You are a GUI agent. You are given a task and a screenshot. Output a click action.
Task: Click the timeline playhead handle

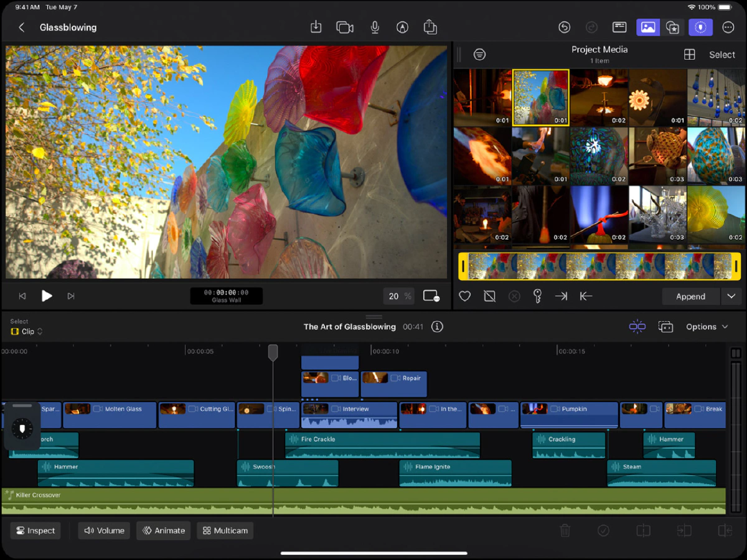pyautogui.click(x=273, y=352)
